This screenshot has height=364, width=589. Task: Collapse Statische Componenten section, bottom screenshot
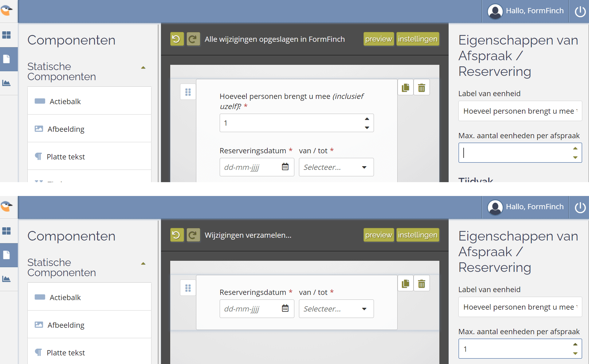point(143,264)
